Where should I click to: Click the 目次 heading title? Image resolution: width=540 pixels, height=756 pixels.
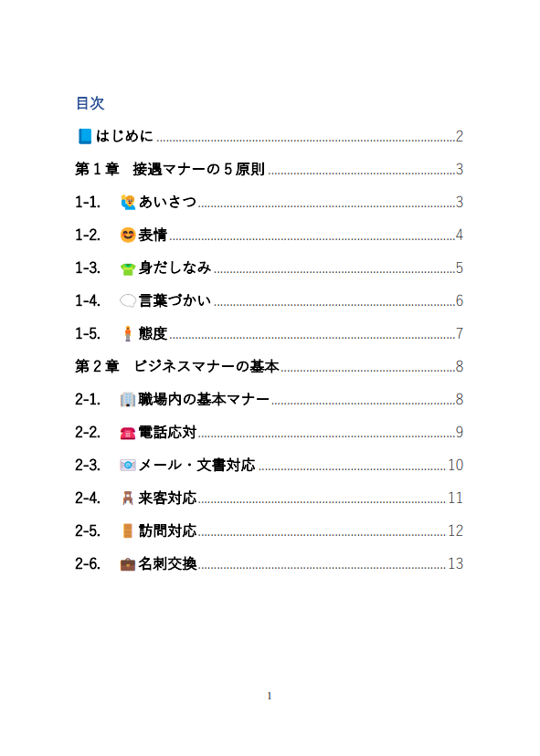tap(90, 102)
